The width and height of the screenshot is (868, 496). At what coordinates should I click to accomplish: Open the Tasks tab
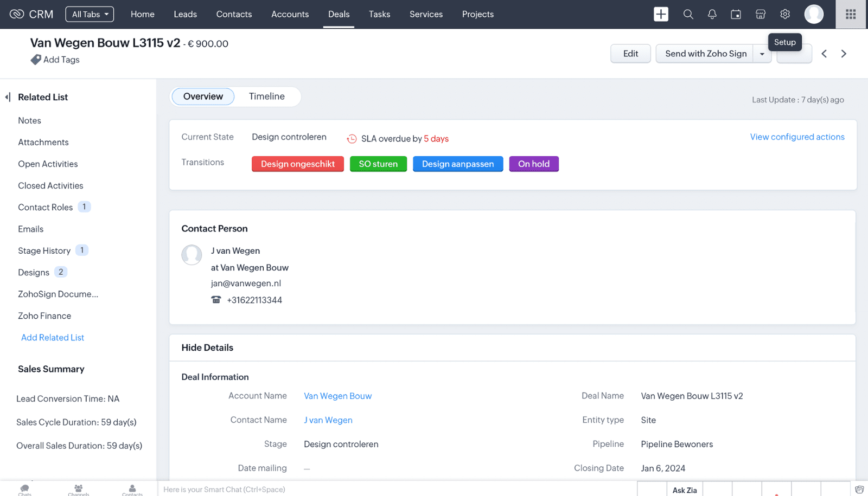click(x=379, y=14)
